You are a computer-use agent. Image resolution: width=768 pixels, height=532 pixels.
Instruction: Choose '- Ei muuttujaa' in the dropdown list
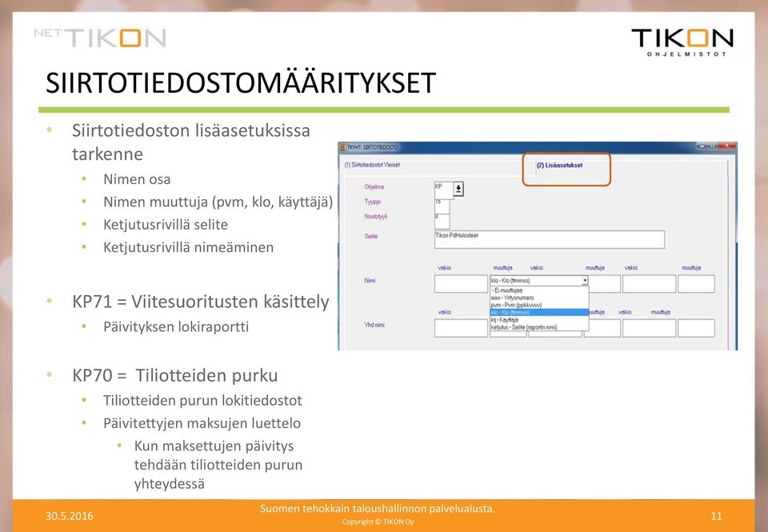[538, 290]
